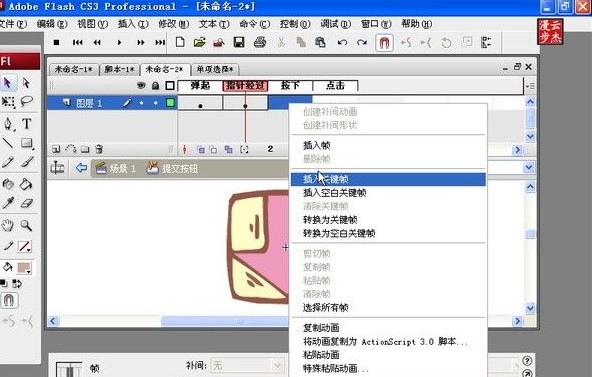Pick the Brush tool
The height and width of the screenshot is (377, 592).
coord(26,162)
